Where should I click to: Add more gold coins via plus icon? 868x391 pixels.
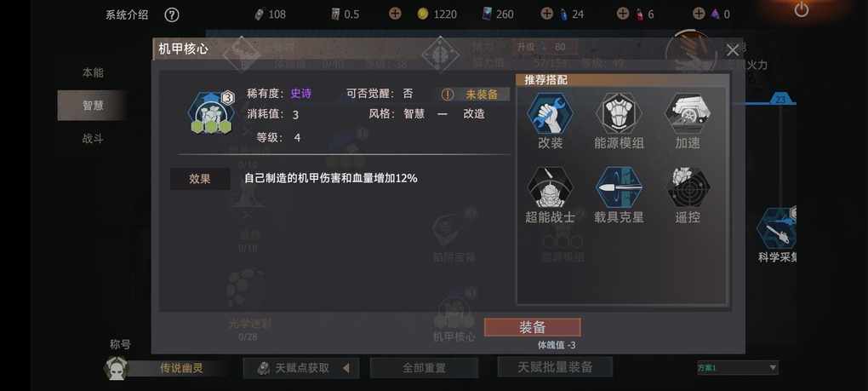pos(395,14)
